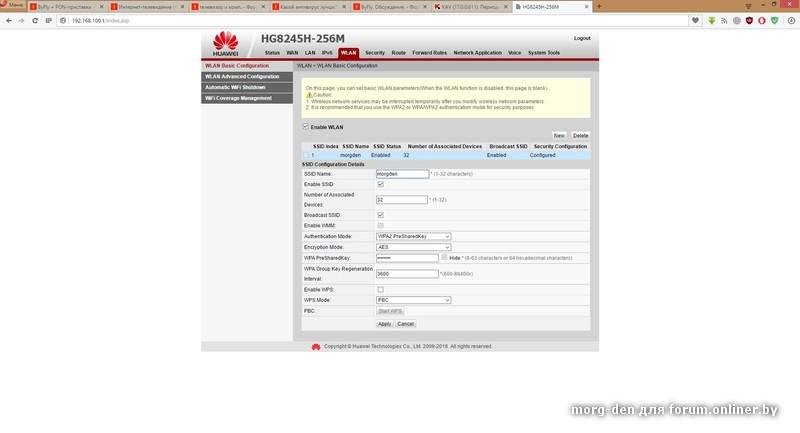Open the Status tab
Image resolution: width=800 pixels, height=433 pixels.
(x=272, y=53)
